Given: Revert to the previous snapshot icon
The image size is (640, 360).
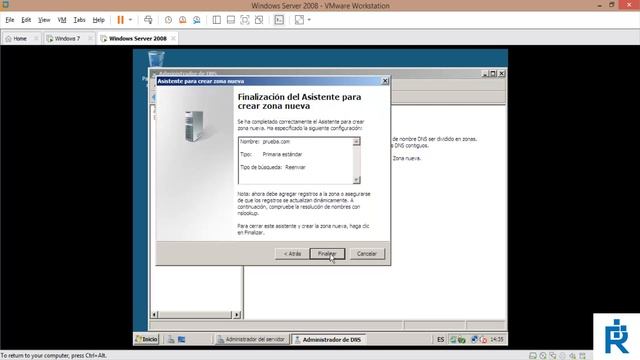Looking at the screenshot, I should 182,20.
